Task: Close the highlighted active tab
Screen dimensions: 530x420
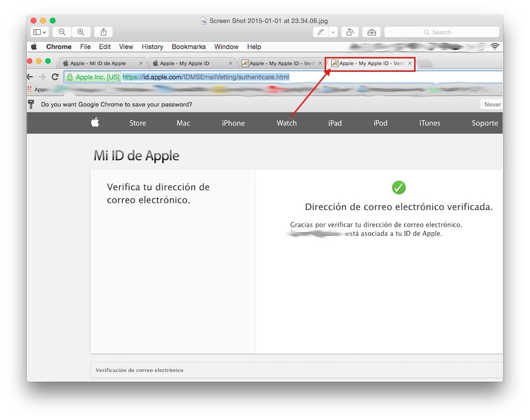Action: pyautogui.click(x=410, y=63)
